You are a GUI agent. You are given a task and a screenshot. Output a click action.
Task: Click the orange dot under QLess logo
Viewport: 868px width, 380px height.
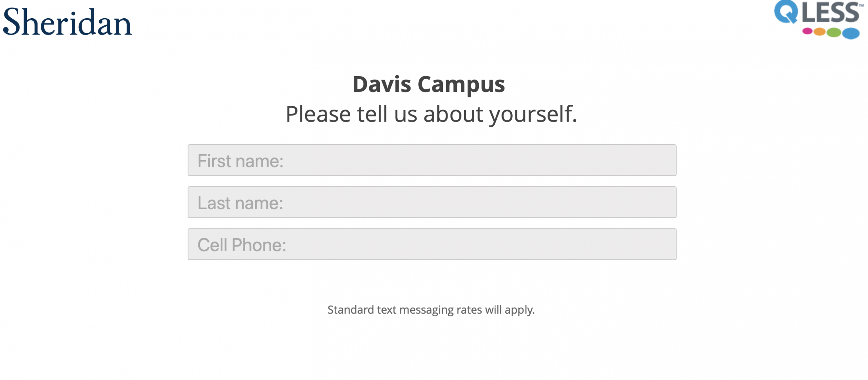820,32
